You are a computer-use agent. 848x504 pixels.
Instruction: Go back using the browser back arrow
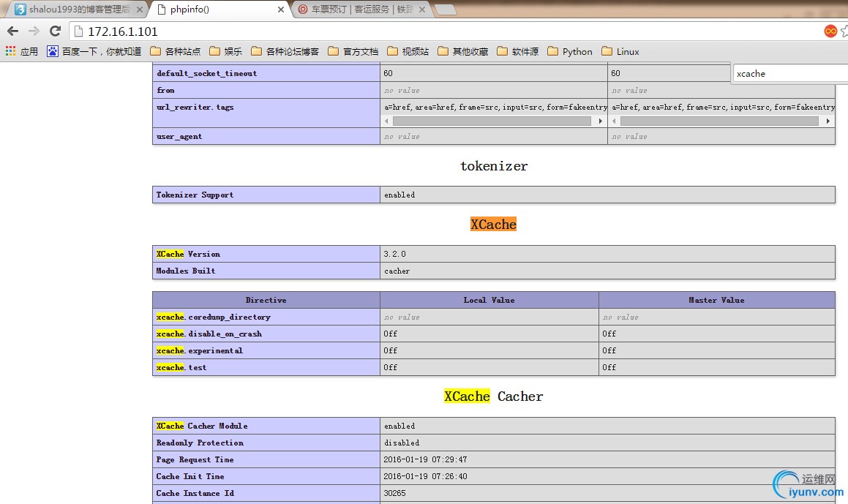(x=12, y=31)
